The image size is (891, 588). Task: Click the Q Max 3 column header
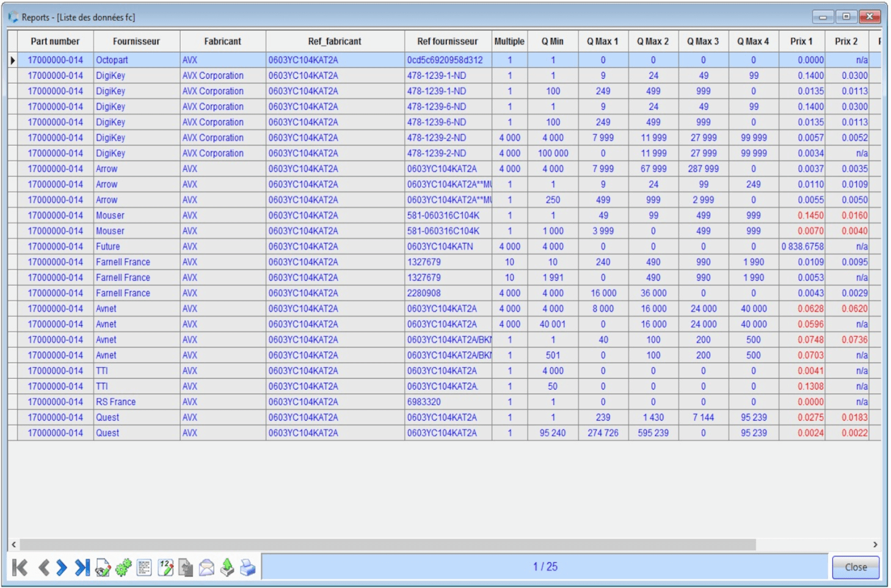click(x=703, y=42)
